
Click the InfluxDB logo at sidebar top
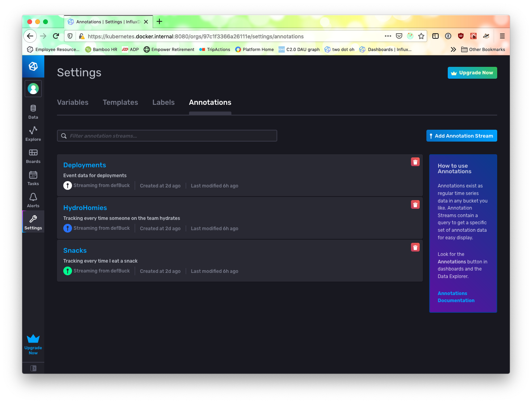tap(33, 66)
